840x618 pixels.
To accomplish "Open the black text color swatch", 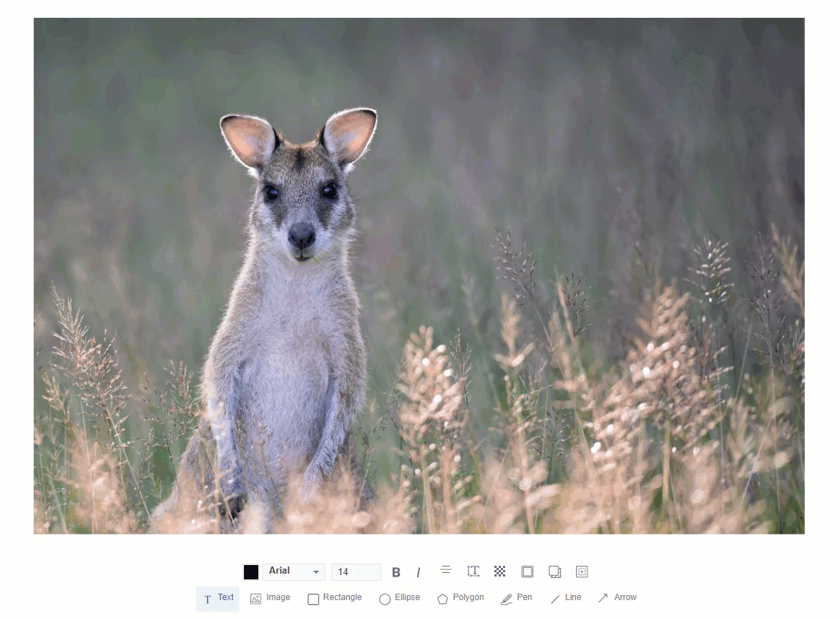I will tap(250, 572).
